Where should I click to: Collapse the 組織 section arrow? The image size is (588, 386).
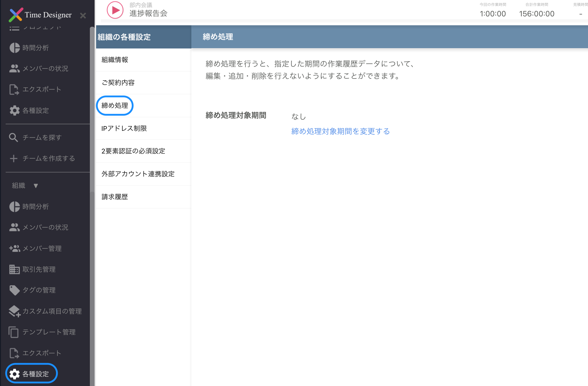(36, 186)
